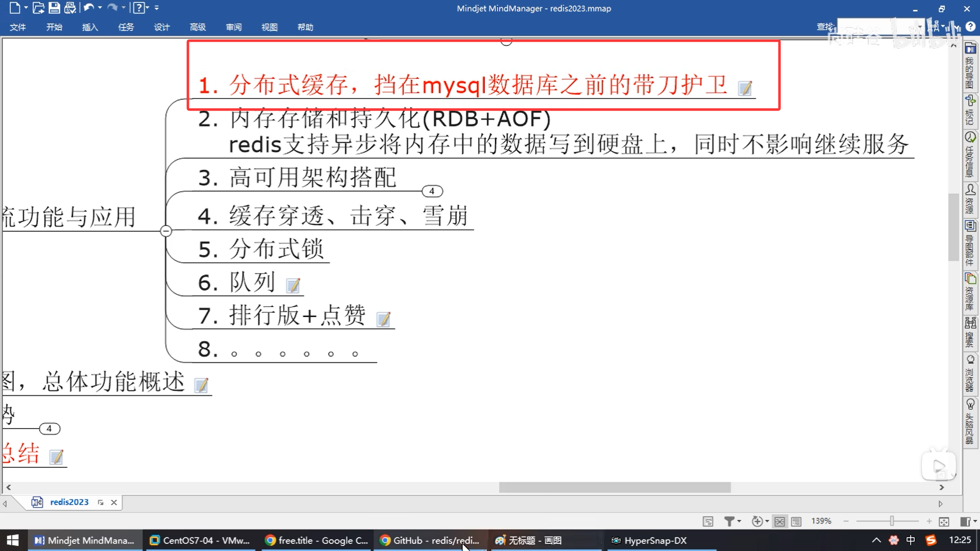Screen dimensions: 980x551
Task: Click the Undo arrow icon
Action: pyautogui.click(x=88, y=8)
